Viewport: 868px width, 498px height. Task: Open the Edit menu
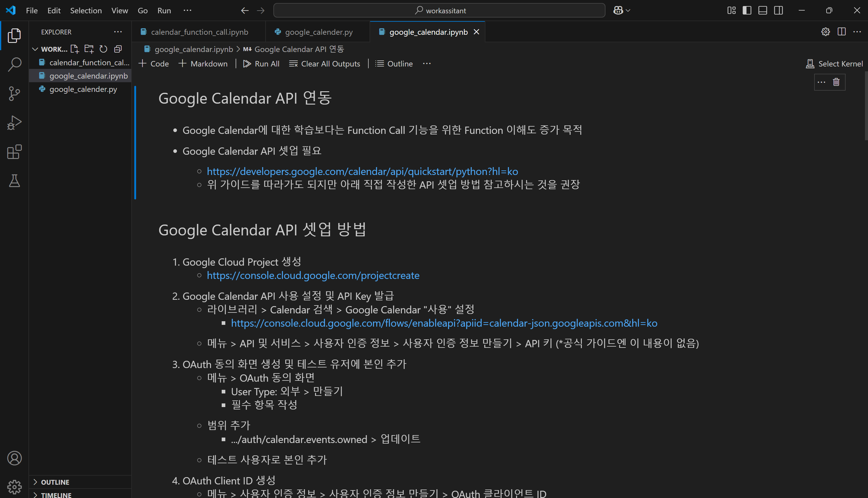54,11
